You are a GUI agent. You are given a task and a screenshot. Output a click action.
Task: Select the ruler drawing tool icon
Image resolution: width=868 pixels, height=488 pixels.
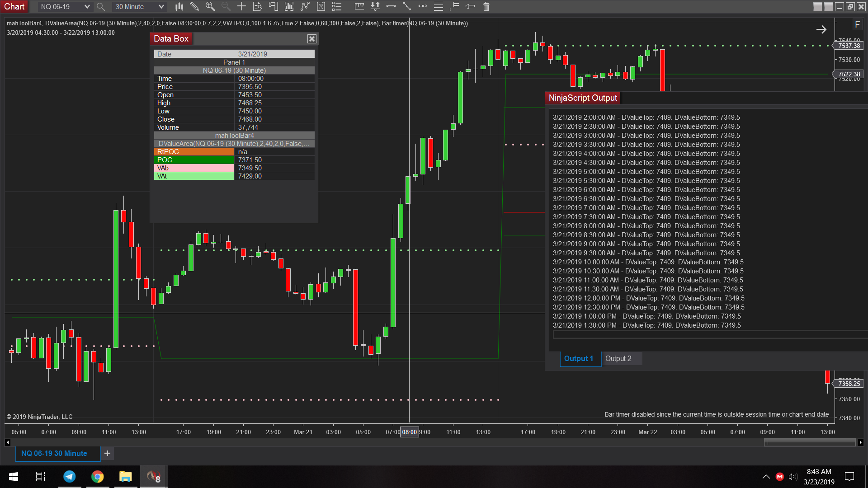[x=359, y=6]
